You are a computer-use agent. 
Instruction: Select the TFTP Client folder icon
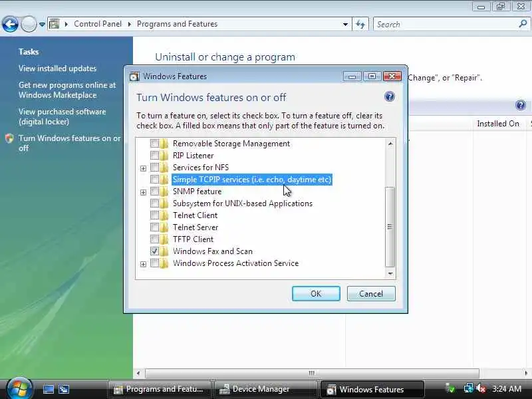click(x=164, y=239)
